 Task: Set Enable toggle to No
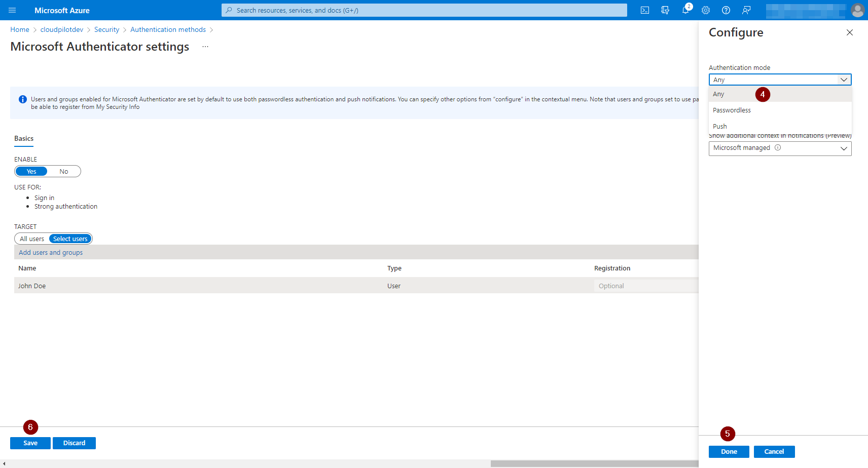[x=64, y=172]
